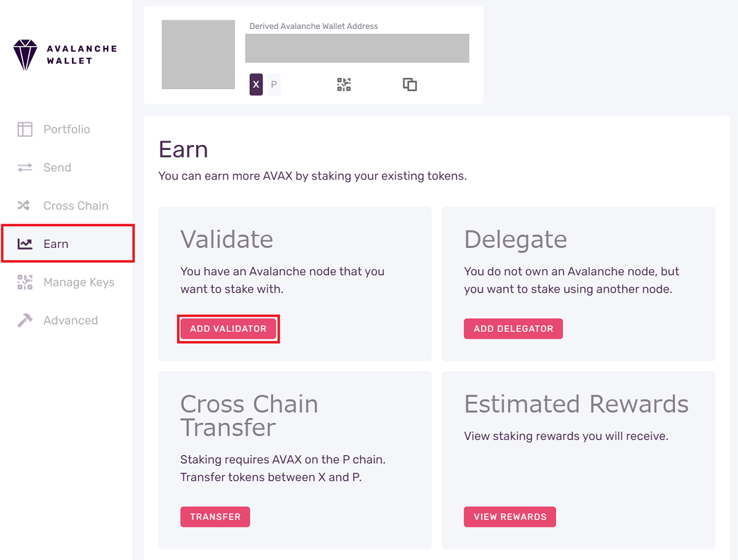Show the wallet address QR code

tap(344, 85)
